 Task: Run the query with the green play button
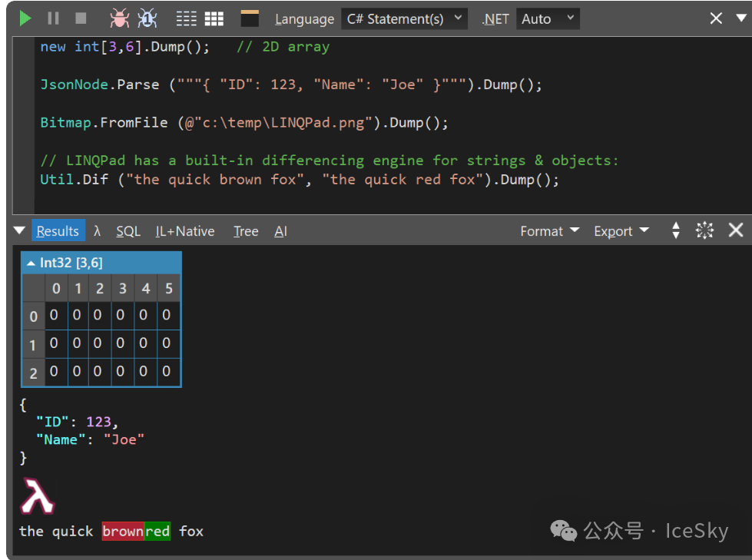coord(25,18)
